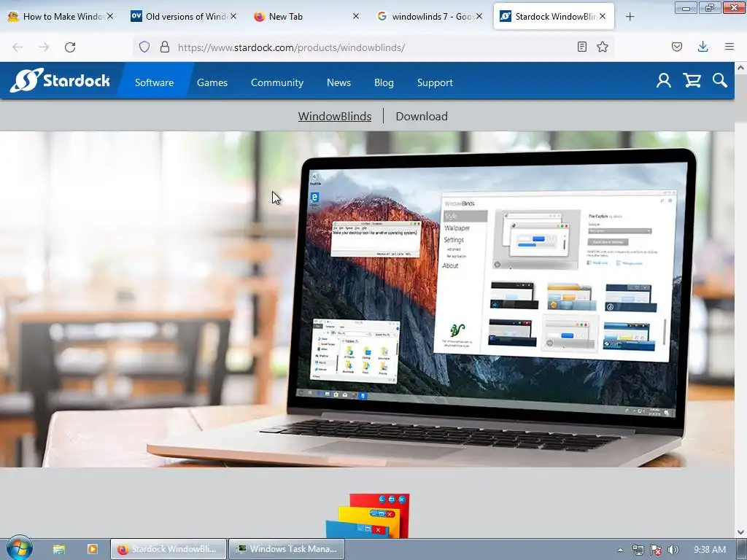
Task: Click the network tray icon
Action: click(638, 550)
